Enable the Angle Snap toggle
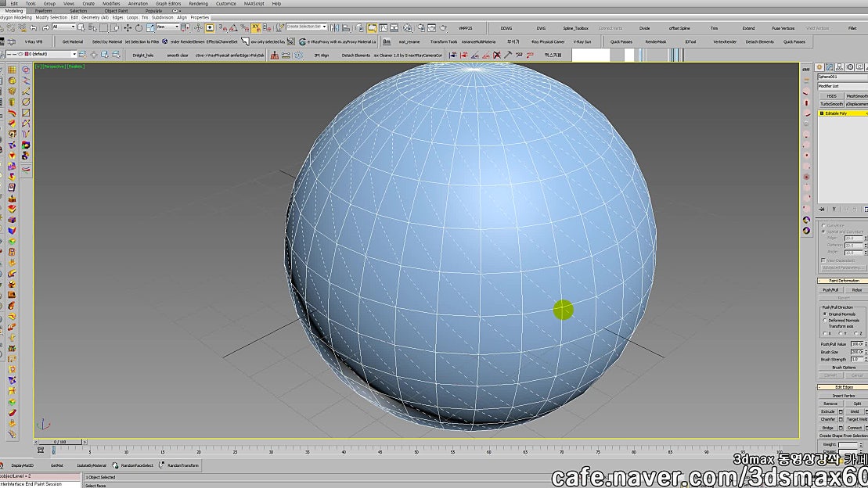This screenshot has height=488, width=868. coord(232,27)
